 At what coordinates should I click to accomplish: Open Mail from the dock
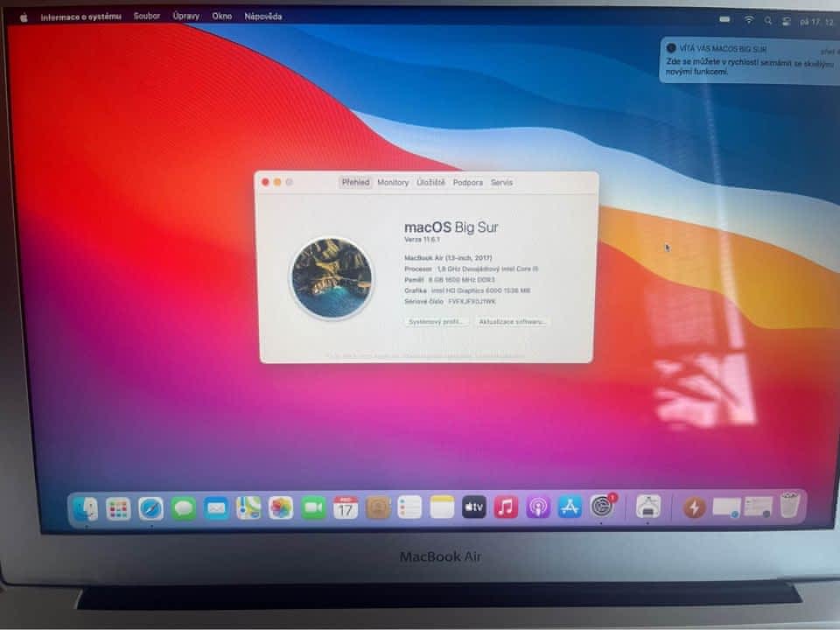tap(216, 507)
